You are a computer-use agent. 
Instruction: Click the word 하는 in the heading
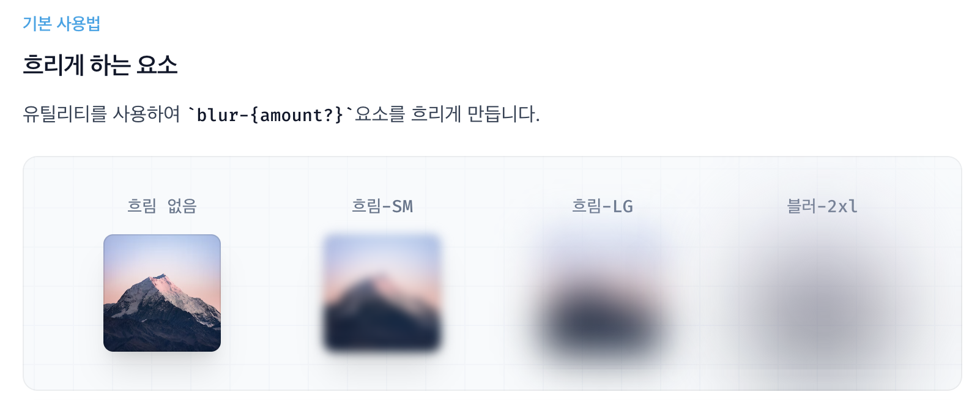(110, 65)
